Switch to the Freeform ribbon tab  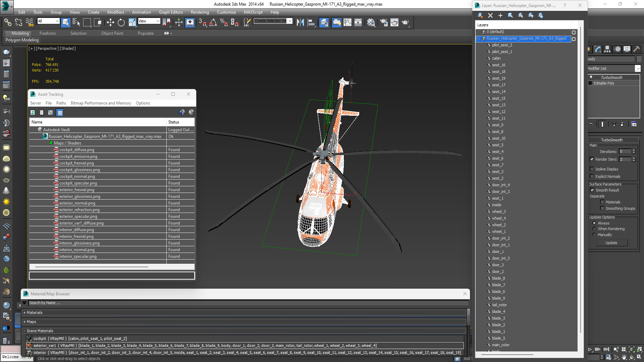click(47, 33)
